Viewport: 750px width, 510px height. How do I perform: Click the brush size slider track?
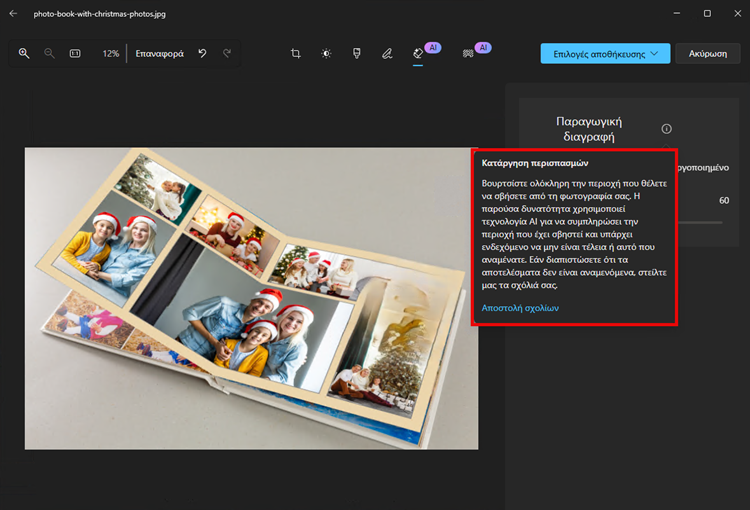click(700, 222)
